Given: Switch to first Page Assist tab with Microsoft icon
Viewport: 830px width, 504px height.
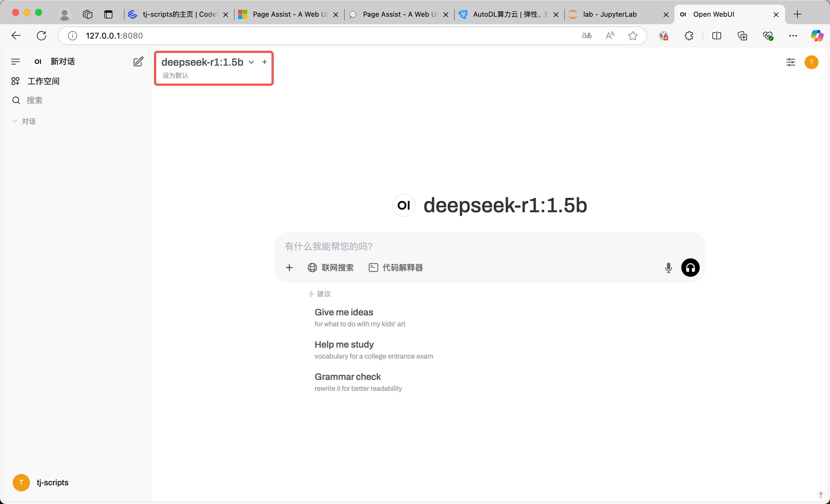Looking at the screenshot, I should click(288, 14).
